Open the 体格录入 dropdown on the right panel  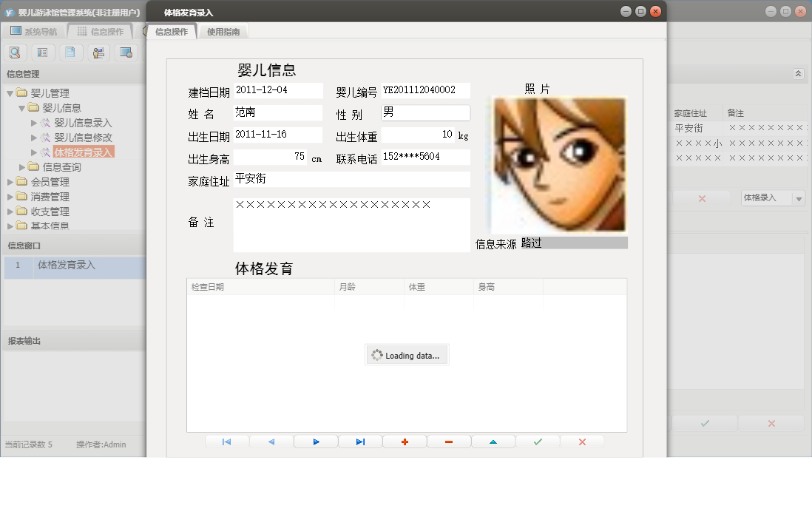click(797, 198)
